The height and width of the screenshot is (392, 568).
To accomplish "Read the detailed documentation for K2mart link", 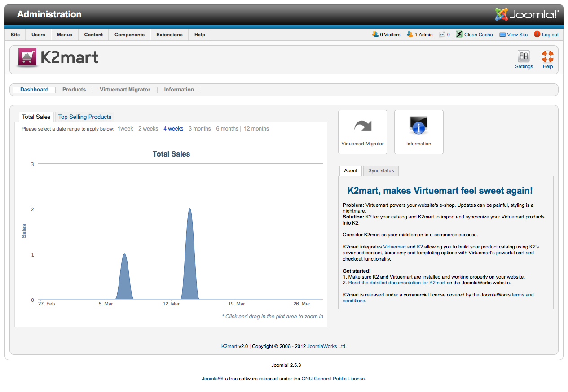I will click(397, 283).
